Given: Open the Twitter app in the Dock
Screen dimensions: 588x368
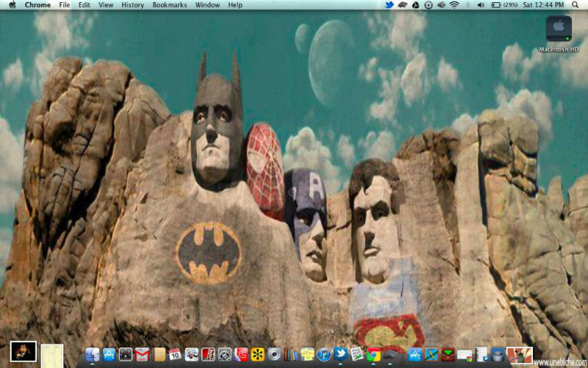Looking at the screenshot, I should pos(340,353).
